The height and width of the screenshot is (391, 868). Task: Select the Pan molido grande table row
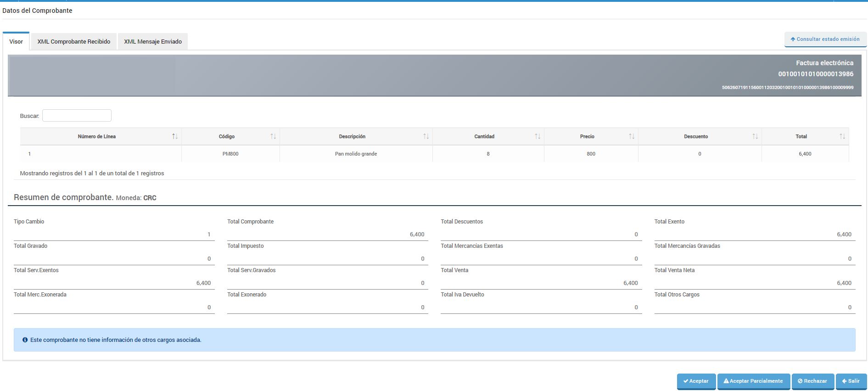[x=356, y=154]
